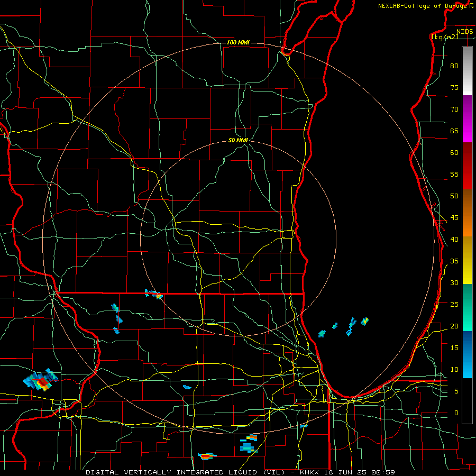This screenshot has width=476, height=476.
Task: Pick the brown segment of the VIL scale
Action: tap(467, 202)
